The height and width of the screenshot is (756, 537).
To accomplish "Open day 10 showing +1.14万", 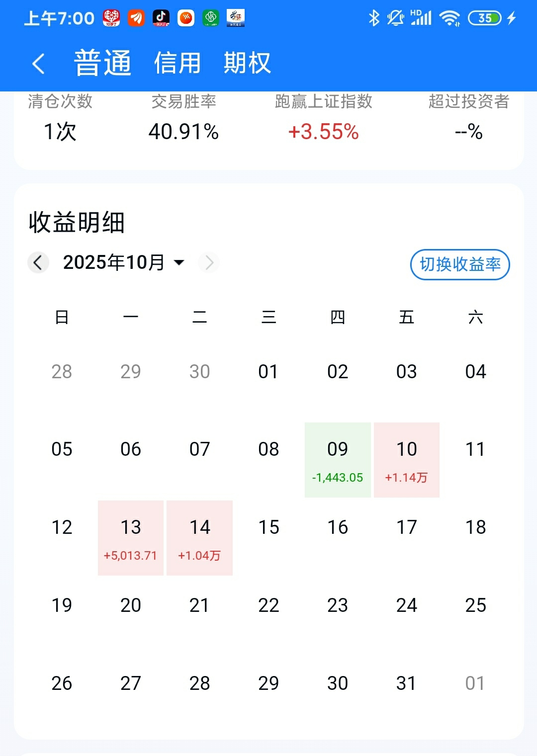I will click(x=406, y=460).
